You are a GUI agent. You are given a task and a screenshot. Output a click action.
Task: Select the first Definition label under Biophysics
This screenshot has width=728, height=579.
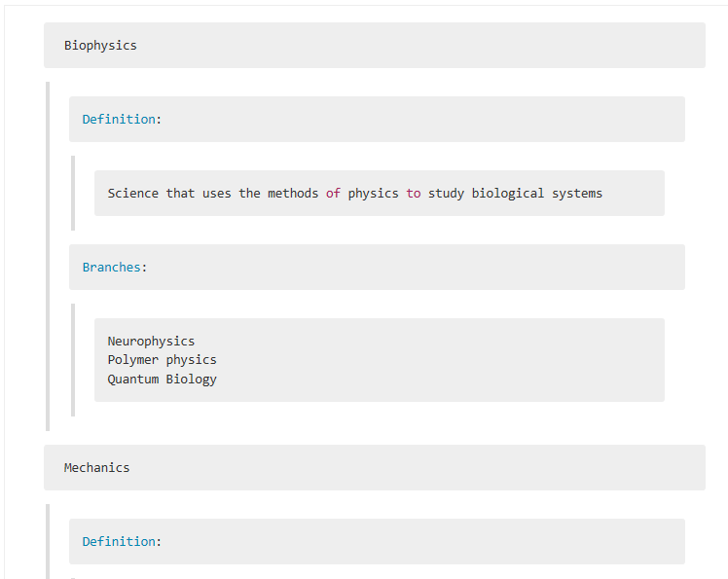(x=119, y=120)
